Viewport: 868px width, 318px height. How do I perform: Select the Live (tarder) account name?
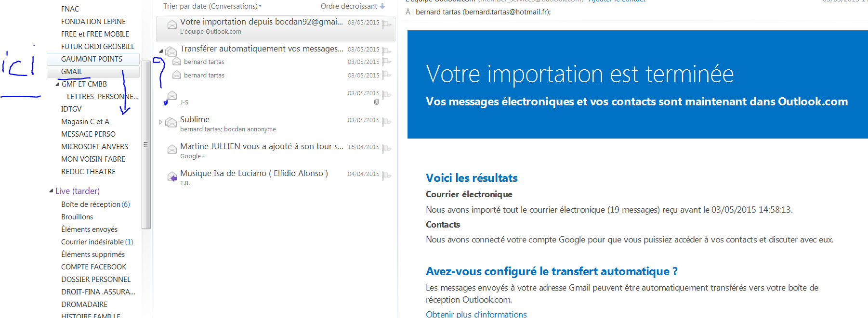click(78, 191)
